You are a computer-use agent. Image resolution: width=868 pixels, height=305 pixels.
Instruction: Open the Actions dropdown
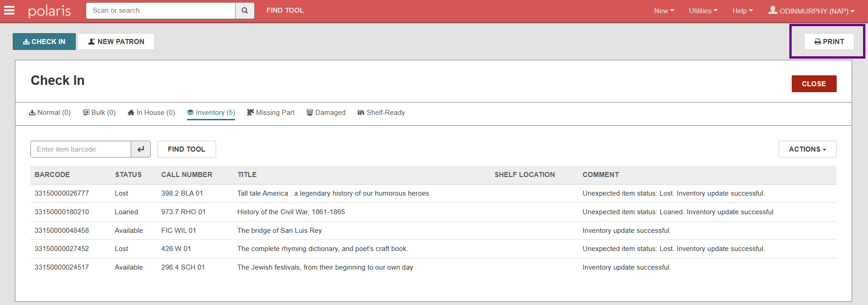(x=807, y=149)
